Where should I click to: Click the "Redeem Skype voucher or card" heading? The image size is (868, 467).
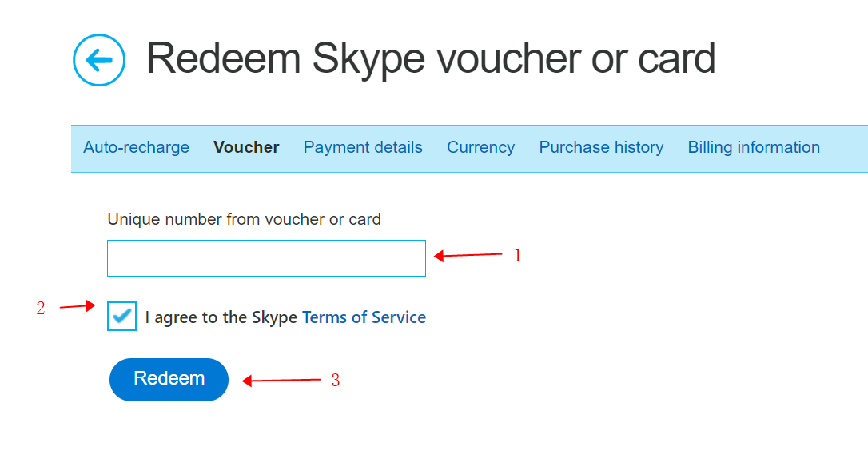[430, 58]
